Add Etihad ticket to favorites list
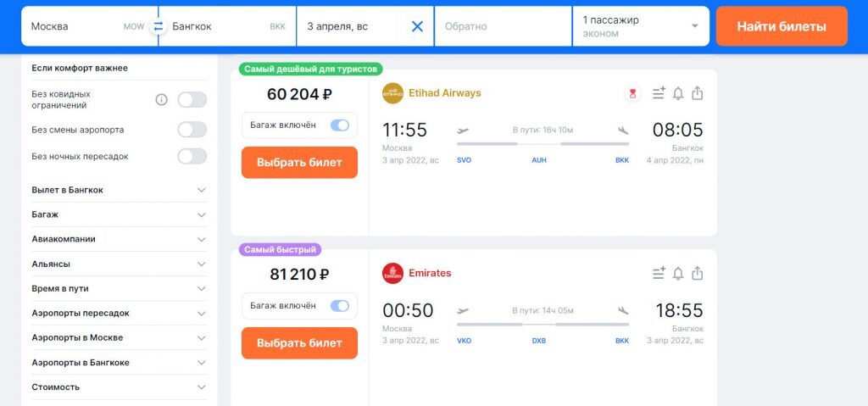 click(659, 93)
